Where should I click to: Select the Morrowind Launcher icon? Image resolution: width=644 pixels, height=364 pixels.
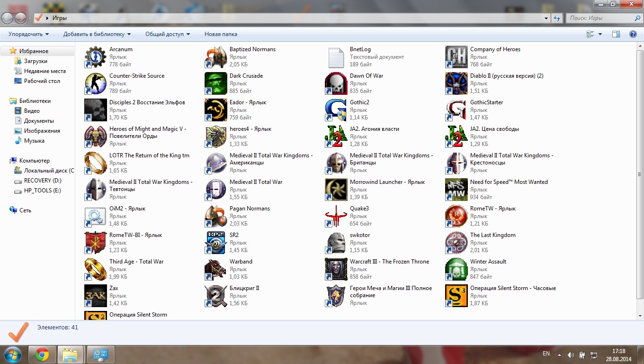336,190
